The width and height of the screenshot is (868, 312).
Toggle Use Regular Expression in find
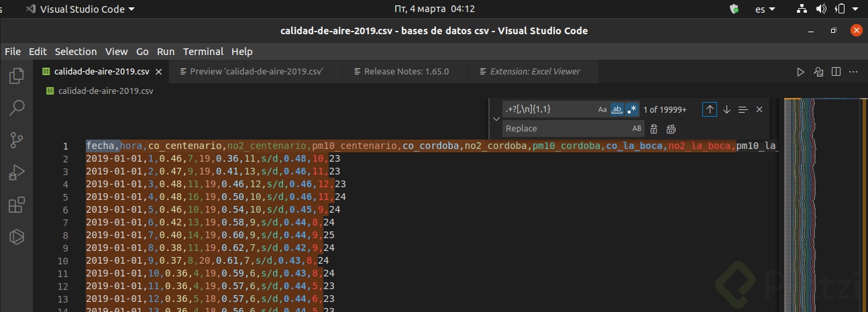point(632,109)
